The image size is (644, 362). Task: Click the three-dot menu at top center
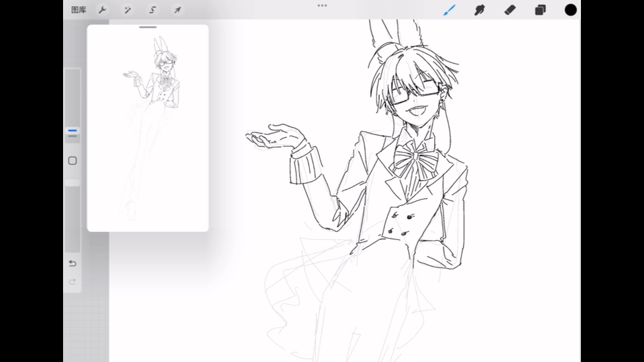pyautogui.click(x=322, y=6)
